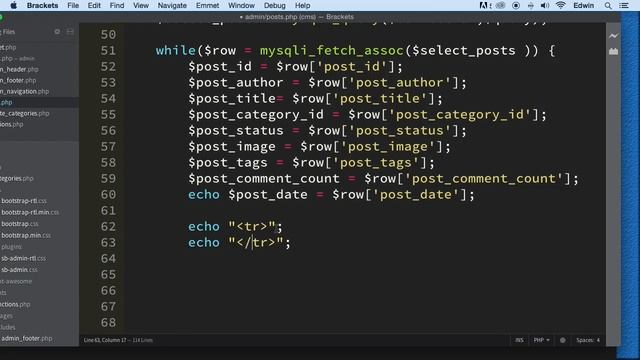Open the Live Preview lightning icon
Viewport: 640px width, 360px height.
tap(613, 36)
